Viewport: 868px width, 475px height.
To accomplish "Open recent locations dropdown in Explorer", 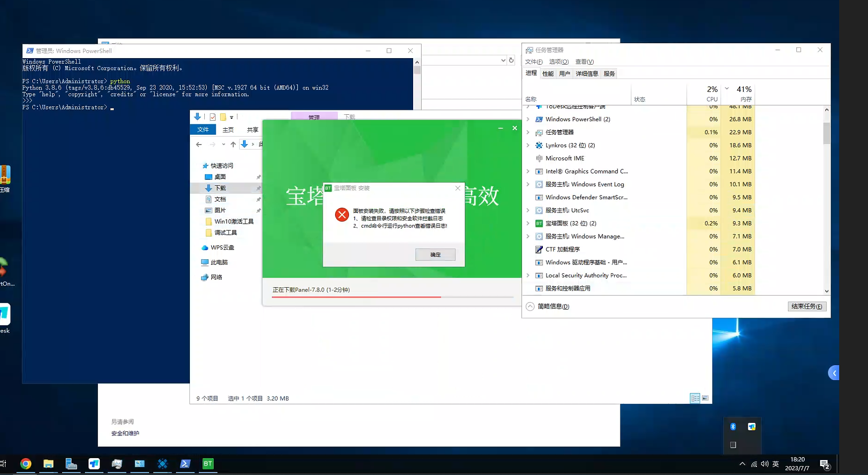I will [x=223, y=144].
